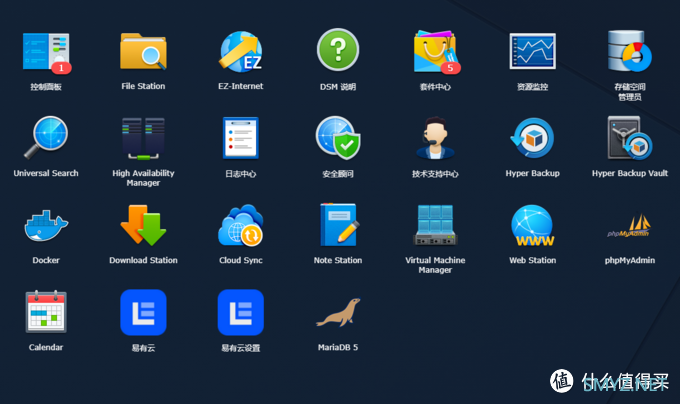Launch Download Station
The height and width of the screenshot is (404, 680).
click(x=143, y=225)
